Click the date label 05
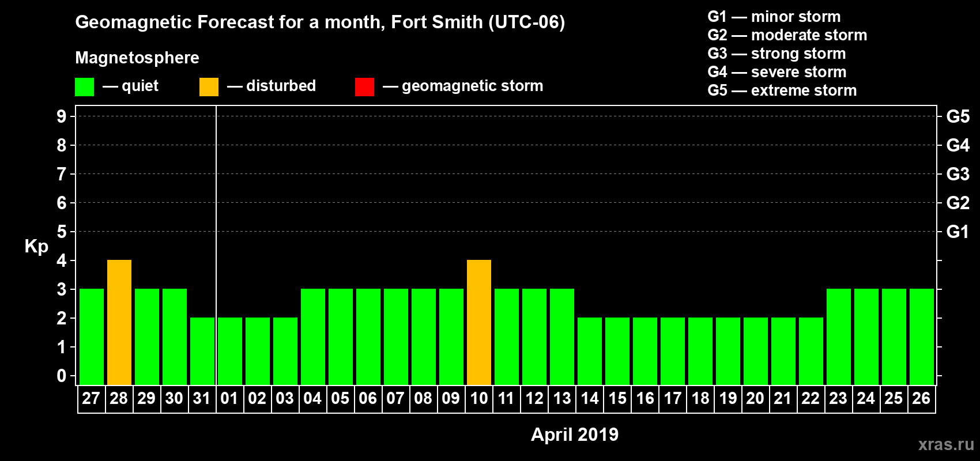The width and height of the screenshot is (980, 461). [x=340, y=399]
